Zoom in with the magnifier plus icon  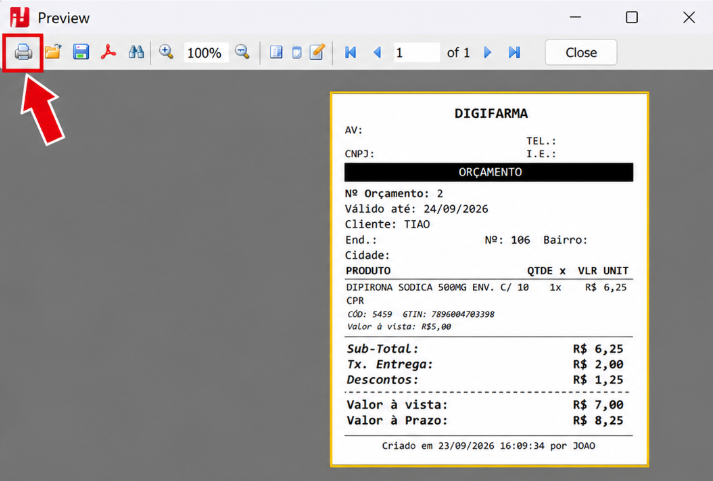click(166, 52)
